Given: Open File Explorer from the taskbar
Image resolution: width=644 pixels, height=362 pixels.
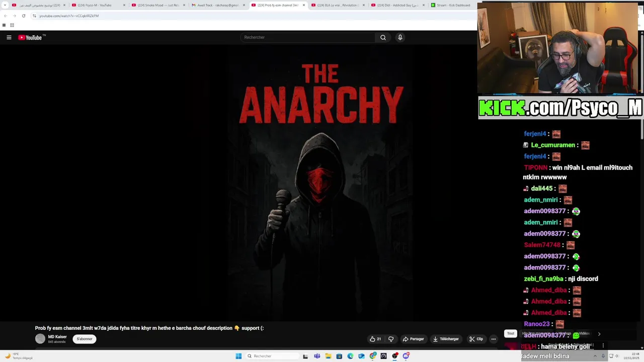Looking at the screenshot, I should [328, 356].
